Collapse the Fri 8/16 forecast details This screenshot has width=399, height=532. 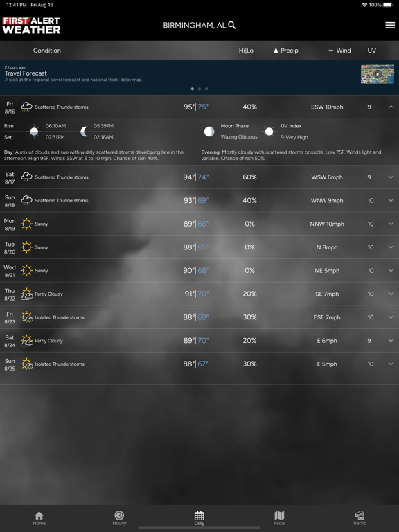391,107
